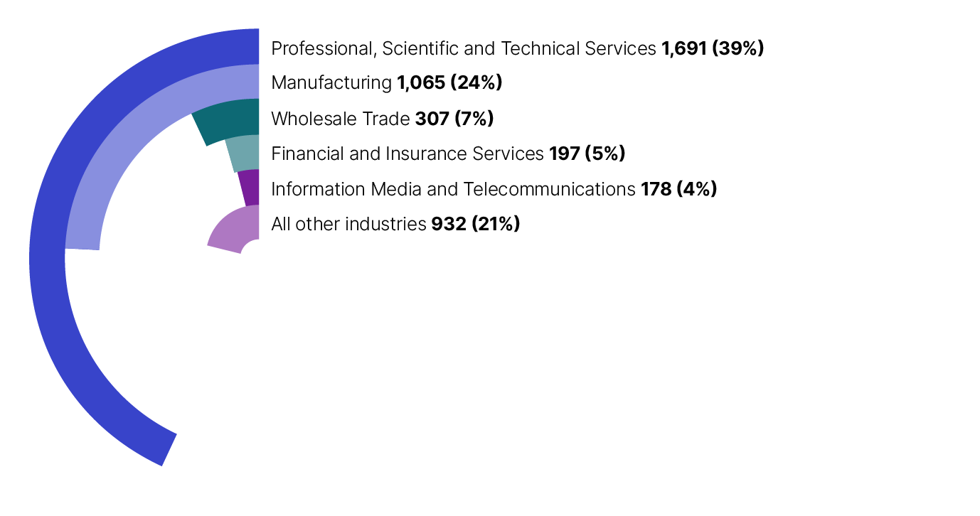Click the All other industries label
This screenshot has height=516, width=980.
tap(348, 225)
